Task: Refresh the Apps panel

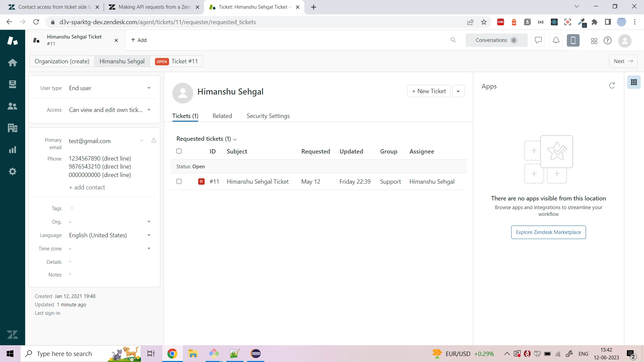Action: tap(612, 85)
